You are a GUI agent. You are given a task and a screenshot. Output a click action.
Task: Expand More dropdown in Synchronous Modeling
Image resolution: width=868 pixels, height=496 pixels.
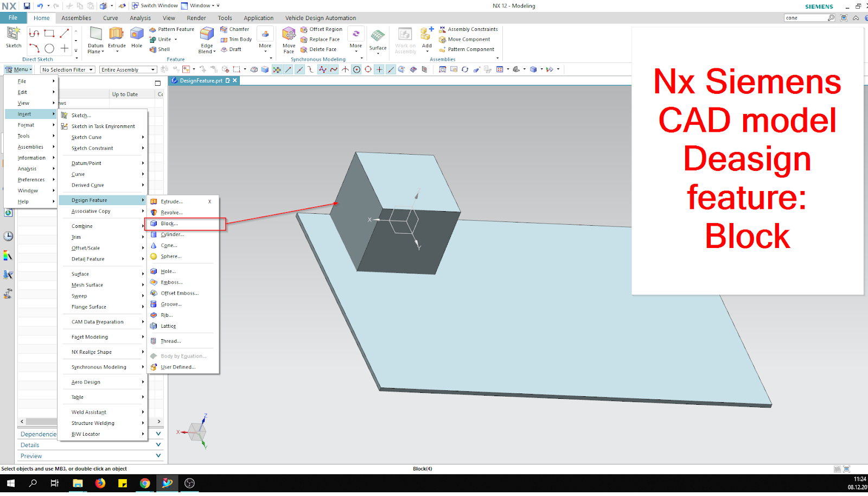coord(356,40)
